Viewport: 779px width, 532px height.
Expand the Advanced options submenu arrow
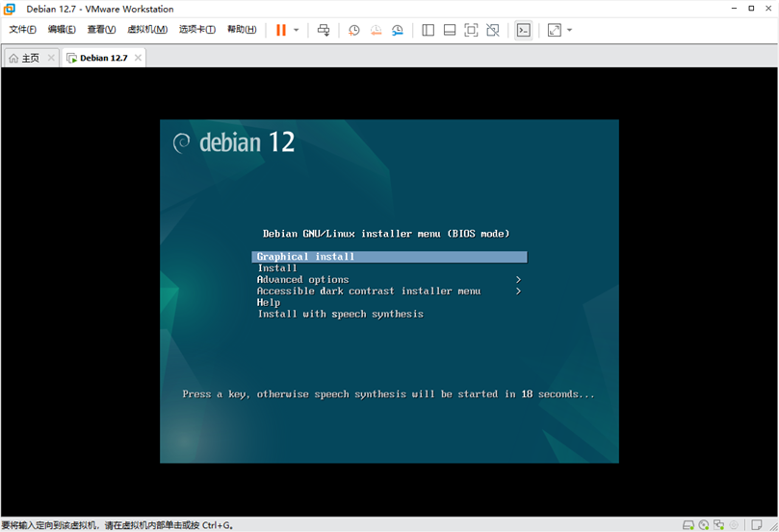point(518,279)
